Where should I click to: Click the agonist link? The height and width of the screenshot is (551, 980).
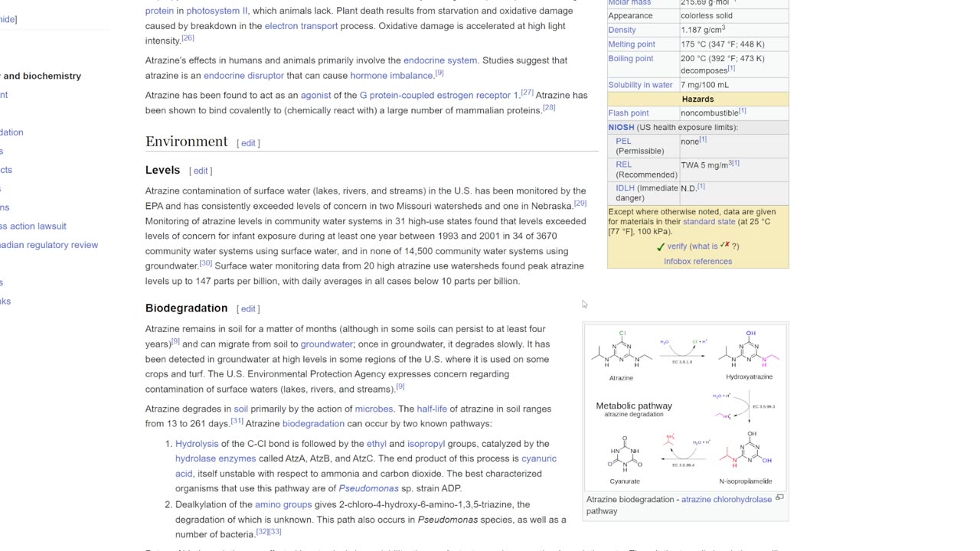point(315,96)
